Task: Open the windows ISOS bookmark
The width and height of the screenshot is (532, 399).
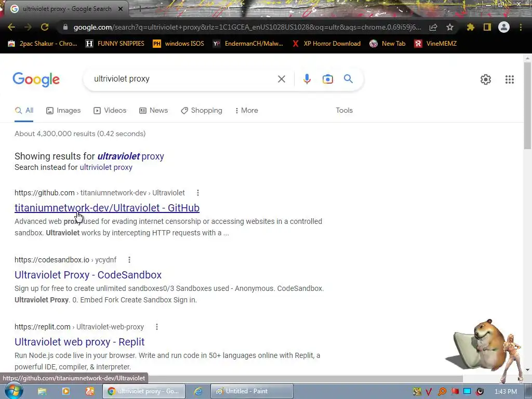Action: click(179, 44)
